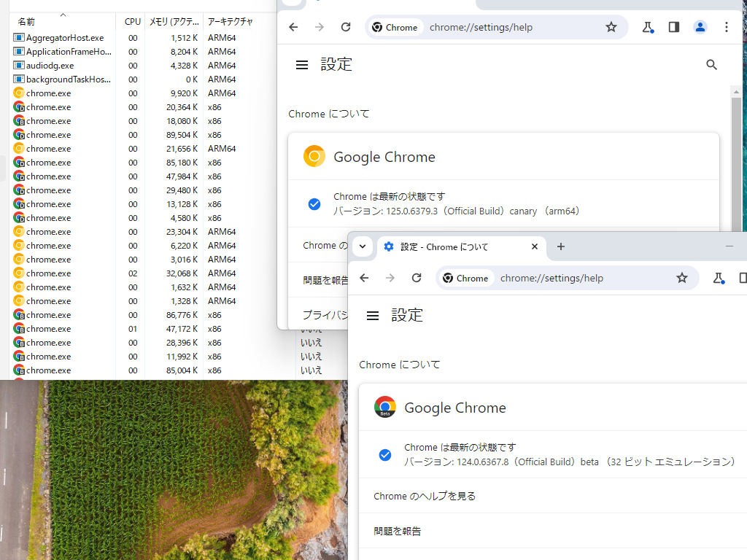747x560 pixels.
Task: Reload the beta Chrome settings page
Action: 416,278
